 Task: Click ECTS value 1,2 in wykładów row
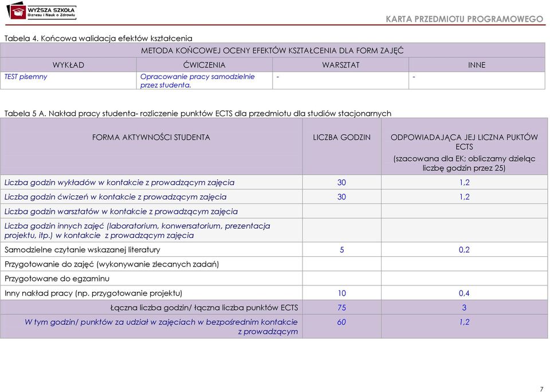[x=465, y=182]
